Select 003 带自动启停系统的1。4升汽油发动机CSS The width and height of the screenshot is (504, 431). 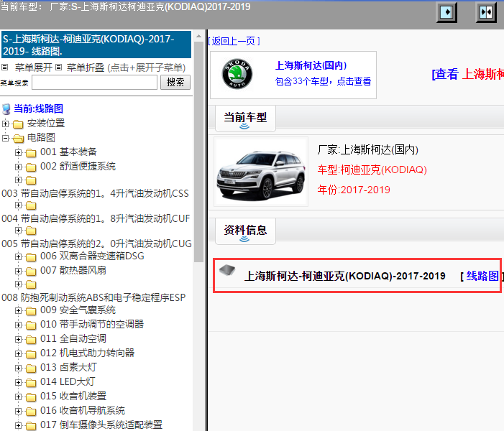(95, 193)
